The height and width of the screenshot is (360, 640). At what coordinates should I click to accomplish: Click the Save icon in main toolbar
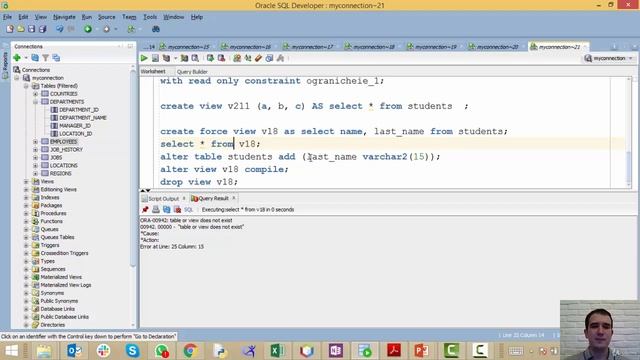click(x=31, y=29)
